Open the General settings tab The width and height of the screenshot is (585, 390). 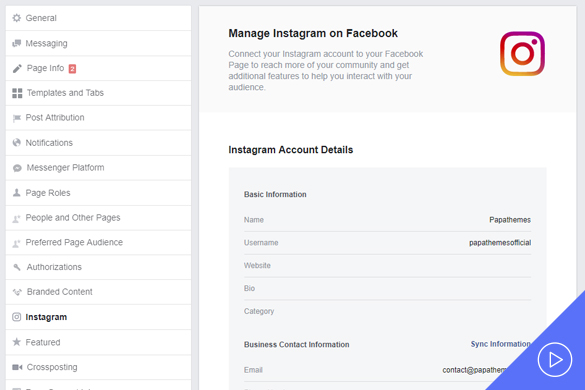pos(98,18)
